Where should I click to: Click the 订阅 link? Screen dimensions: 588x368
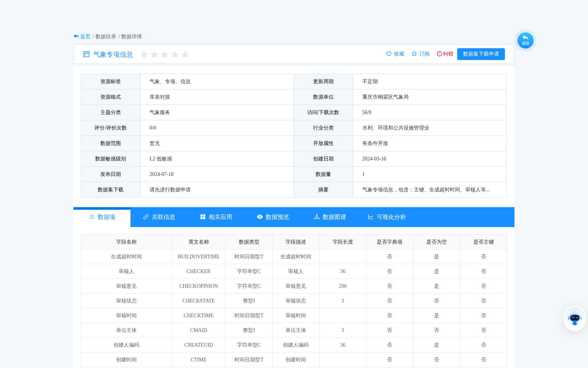point(424,54)
